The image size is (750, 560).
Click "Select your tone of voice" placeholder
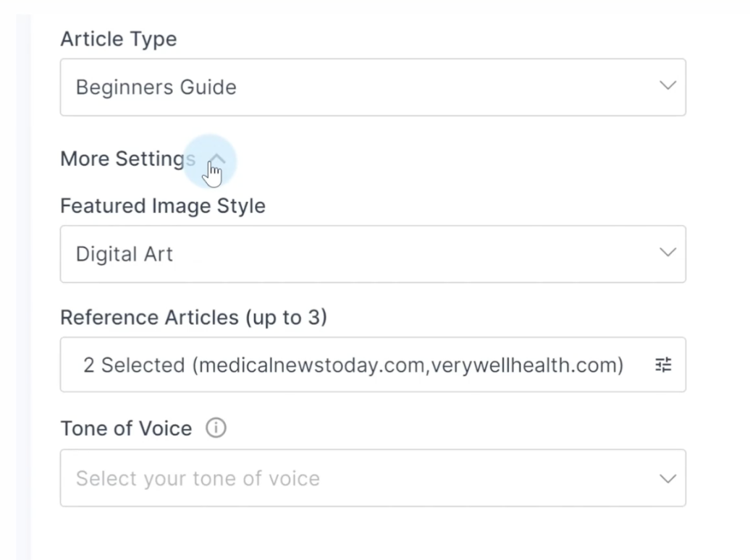(x=198, y=479)
